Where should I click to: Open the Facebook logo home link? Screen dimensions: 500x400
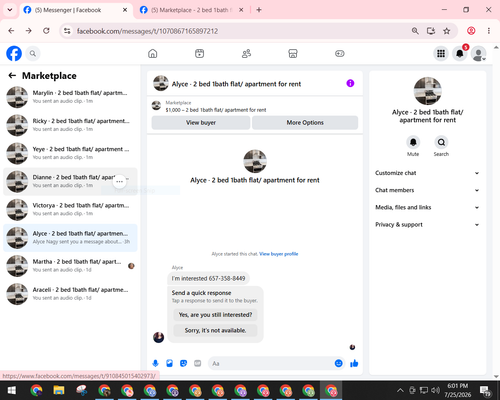point(14,53)
